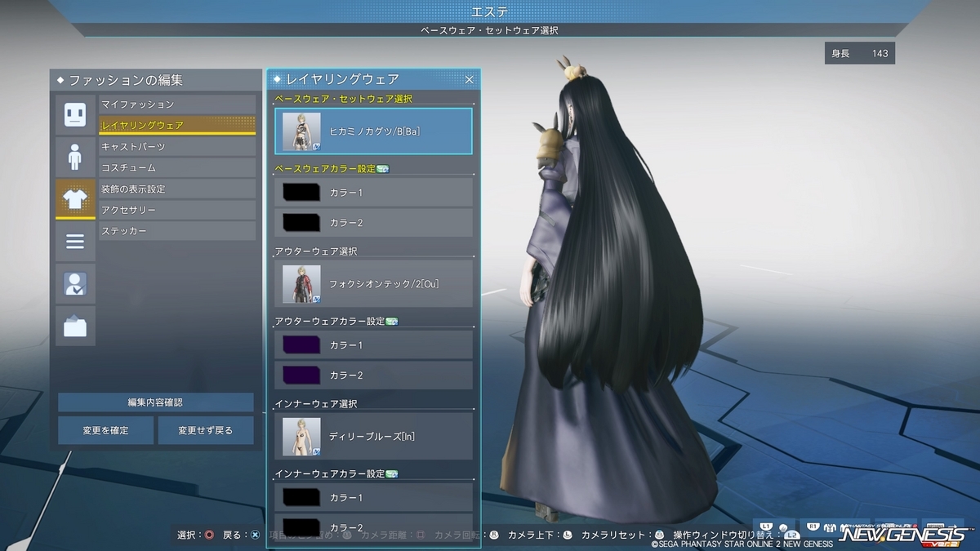Click the sync icon beside アウターウェアカラー設定
Image resolution: width=980 pixels, height=551 pixels.
[x=391, y=322]
